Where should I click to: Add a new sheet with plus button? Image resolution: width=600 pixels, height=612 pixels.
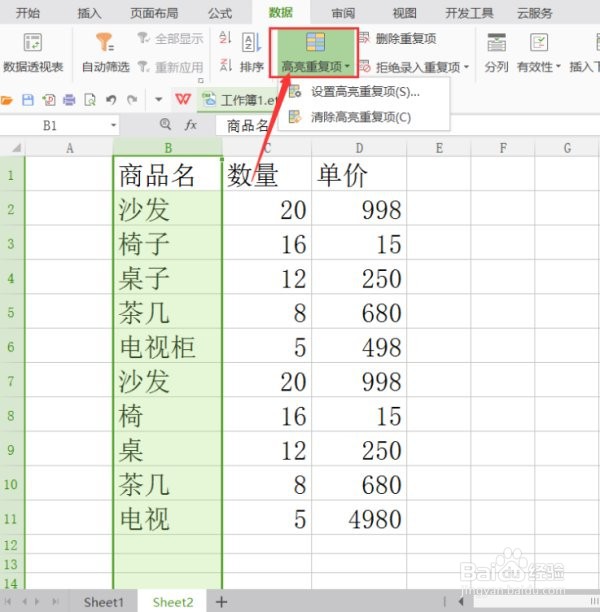221,602
